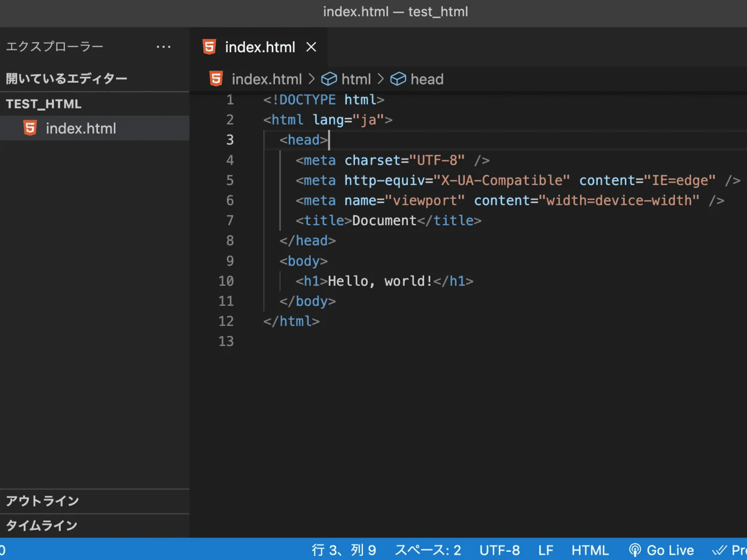Click the "ja" language value on line 2

(368, 120)
